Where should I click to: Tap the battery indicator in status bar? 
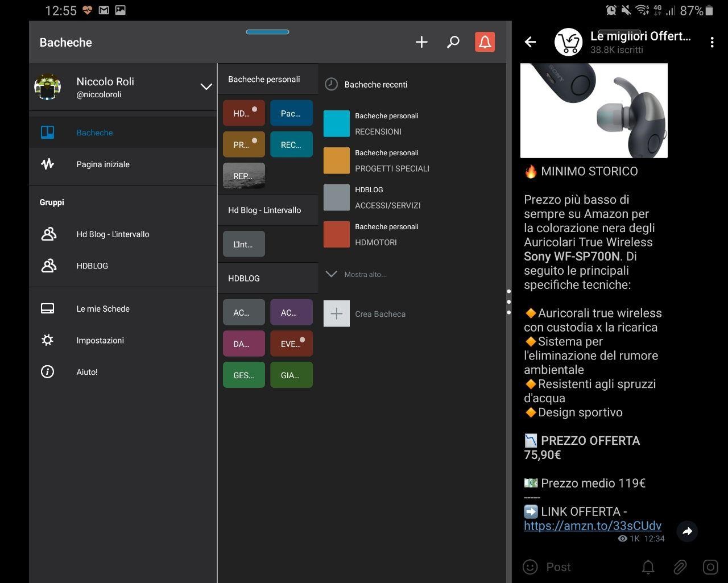coord(709,10)
